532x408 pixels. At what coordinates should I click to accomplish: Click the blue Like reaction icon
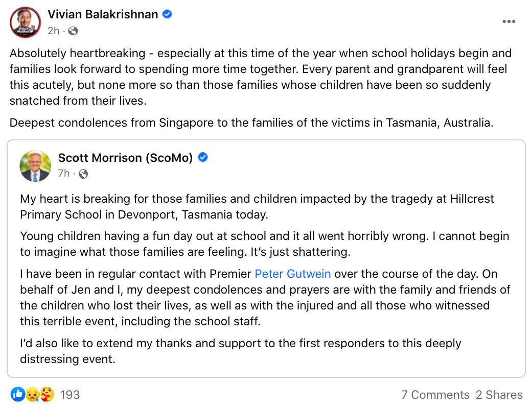click(x=18, y=394)
